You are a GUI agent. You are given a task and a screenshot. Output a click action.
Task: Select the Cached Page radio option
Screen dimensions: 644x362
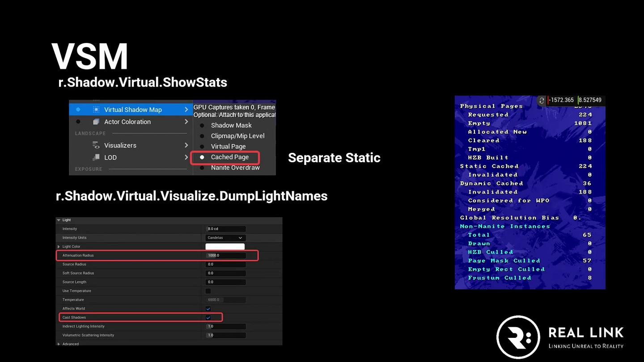click(202, 157)
